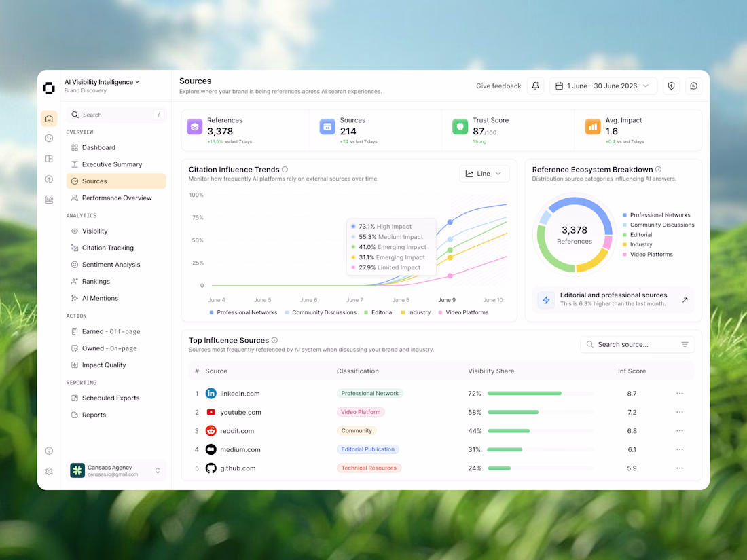Open the Line chart type dropdown

(x=484, y=174)
